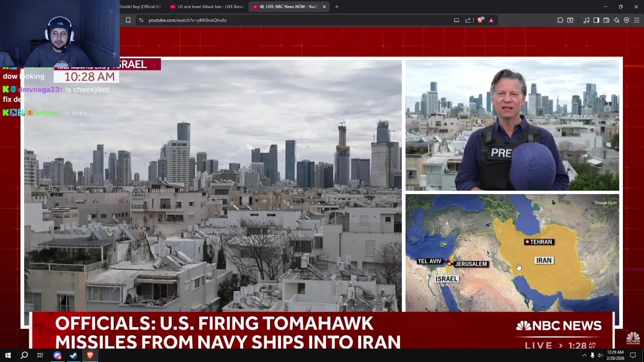This screenshot has height=362, width=644.
Task: Pause the NBC News live video
Action: 322,189
